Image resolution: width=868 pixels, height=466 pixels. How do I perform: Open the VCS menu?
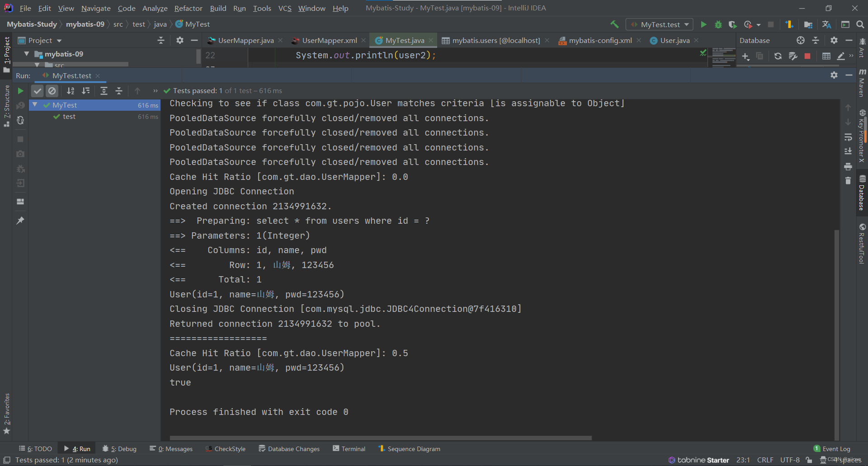tap(285, 8)
